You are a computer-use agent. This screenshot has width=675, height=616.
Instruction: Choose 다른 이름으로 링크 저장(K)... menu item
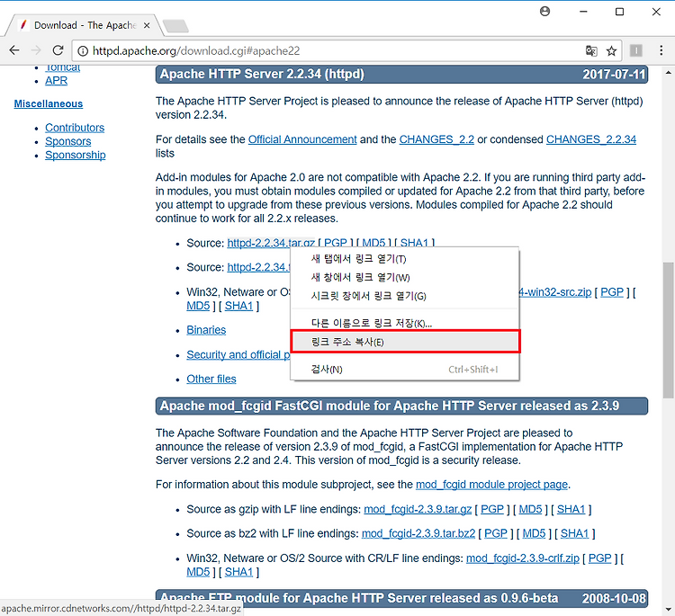click(405, 323)
